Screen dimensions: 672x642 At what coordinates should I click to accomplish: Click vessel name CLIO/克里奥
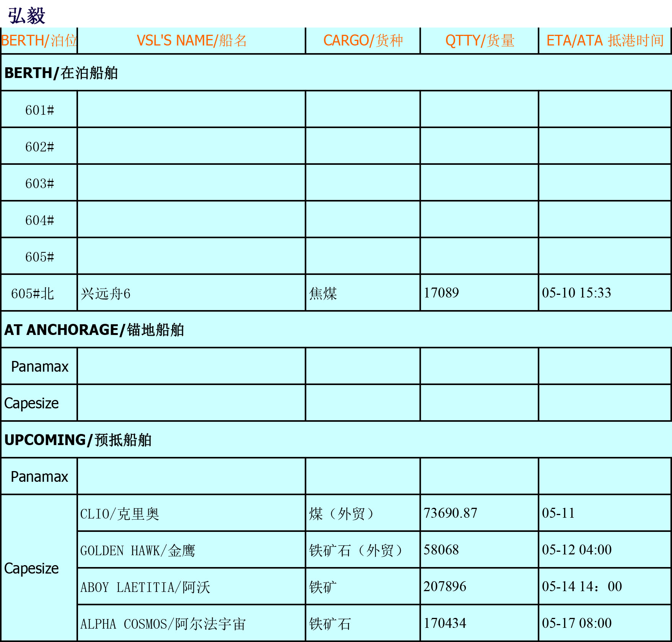pos(120,514)
